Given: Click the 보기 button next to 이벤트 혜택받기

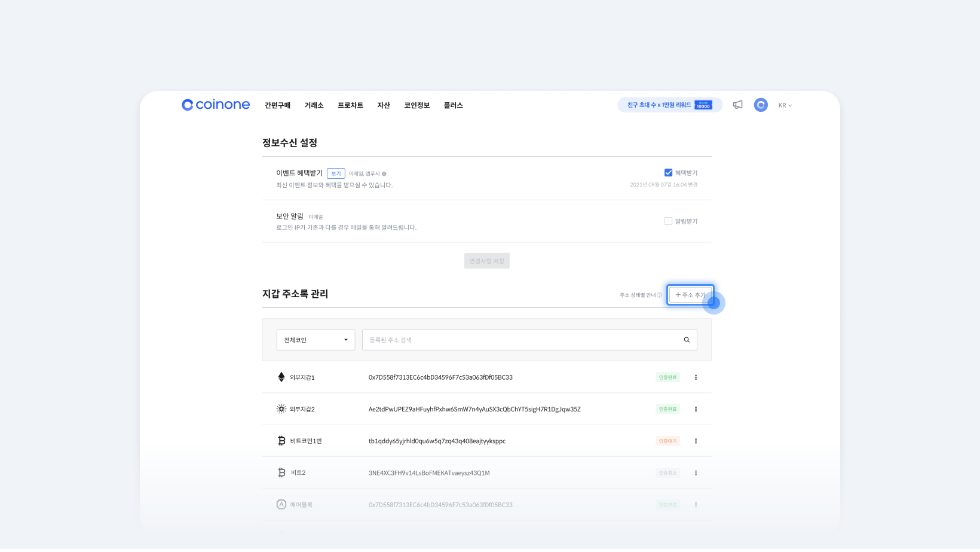Looking at the screenshot, I should (336, 173).
